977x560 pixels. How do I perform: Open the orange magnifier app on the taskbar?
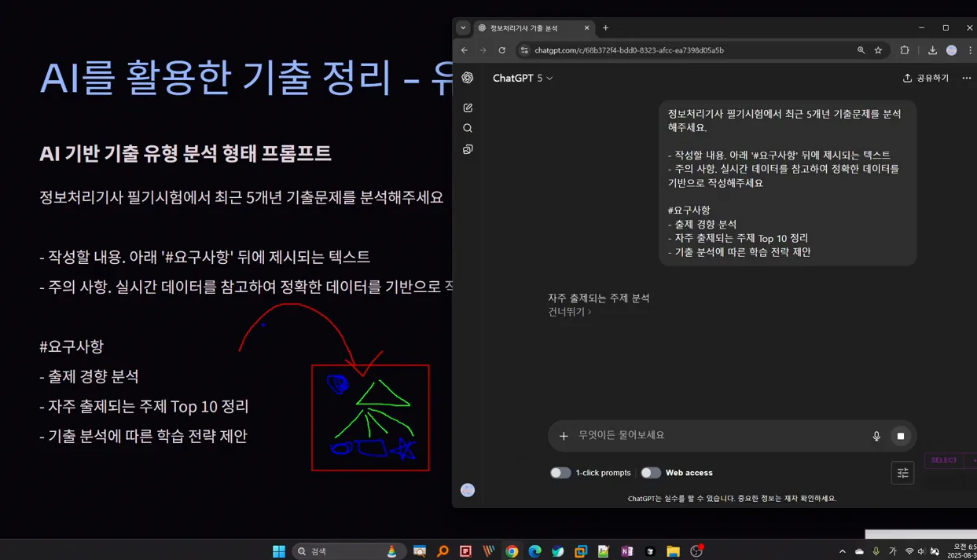tap(443, 551)
